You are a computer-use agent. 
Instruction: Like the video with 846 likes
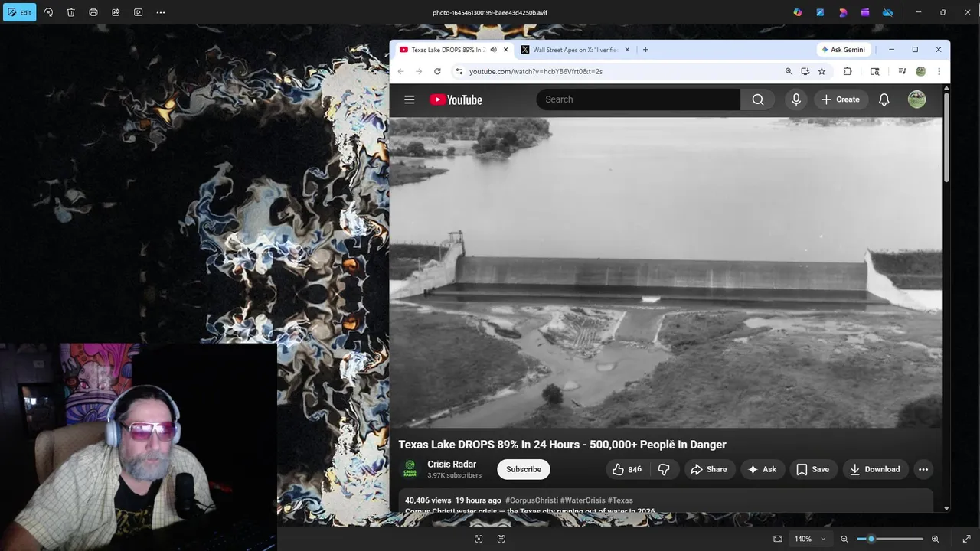pos(626,469)
